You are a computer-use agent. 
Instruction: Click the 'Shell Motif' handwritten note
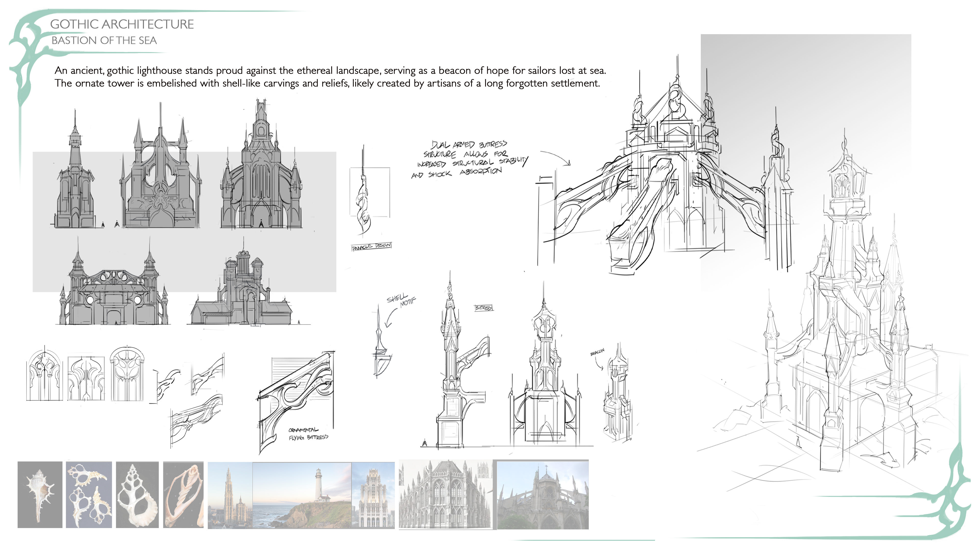point(401,300)
